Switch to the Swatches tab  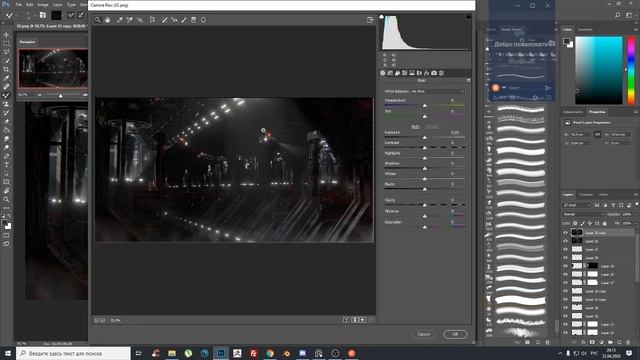tap(585, 30)
